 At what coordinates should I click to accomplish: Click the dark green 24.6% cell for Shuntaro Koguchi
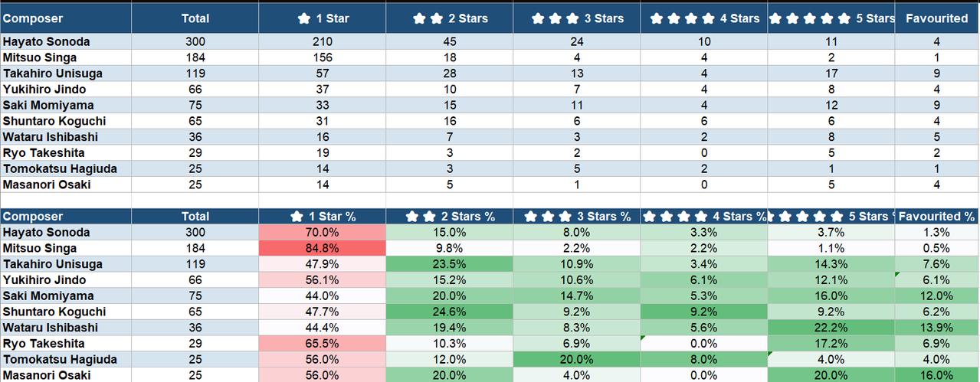pyautogui.click(x=449, y=312)
